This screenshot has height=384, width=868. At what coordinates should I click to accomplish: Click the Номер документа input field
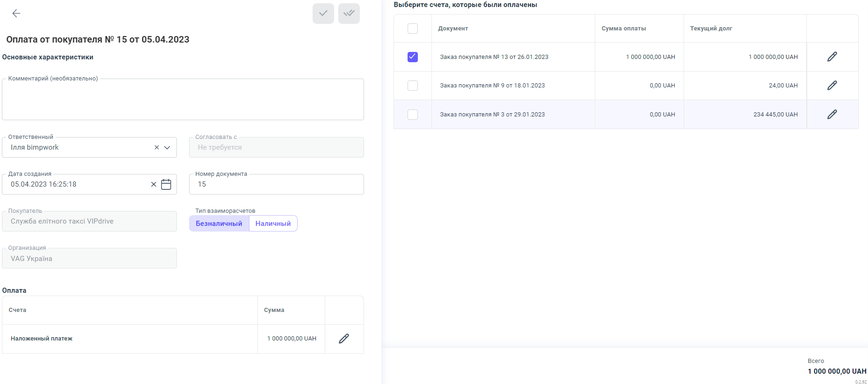pyautogui.click(x=276, y=184)
